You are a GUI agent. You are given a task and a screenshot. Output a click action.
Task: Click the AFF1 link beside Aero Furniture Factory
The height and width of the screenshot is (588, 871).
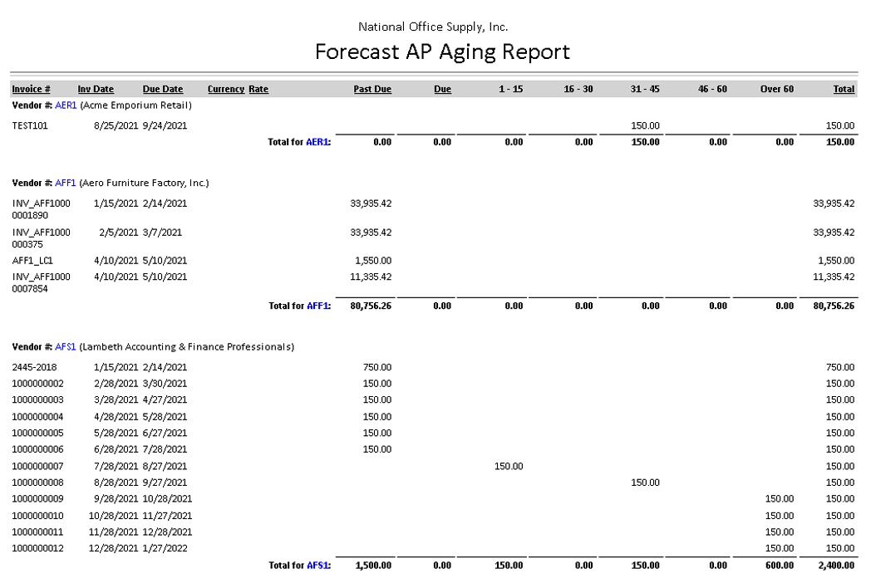pyautogui.click(x=66, y=183)
